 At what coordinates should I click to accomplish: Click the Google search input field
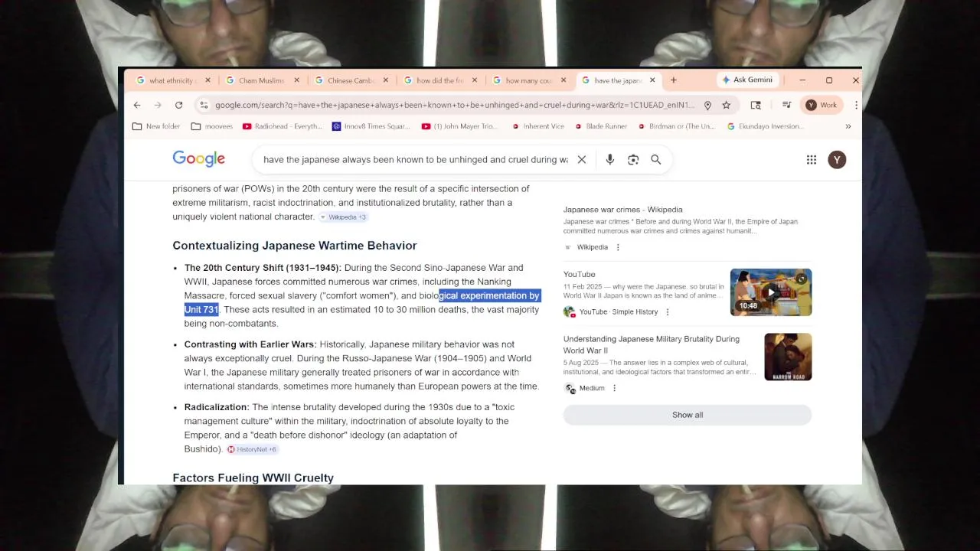[415, 159]
